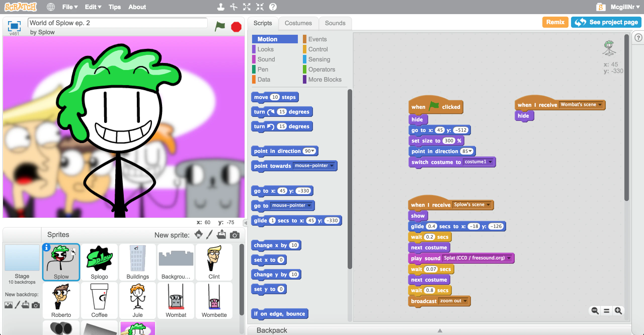
Task: Toggle full screen stage mode
Action: point(14,26)
